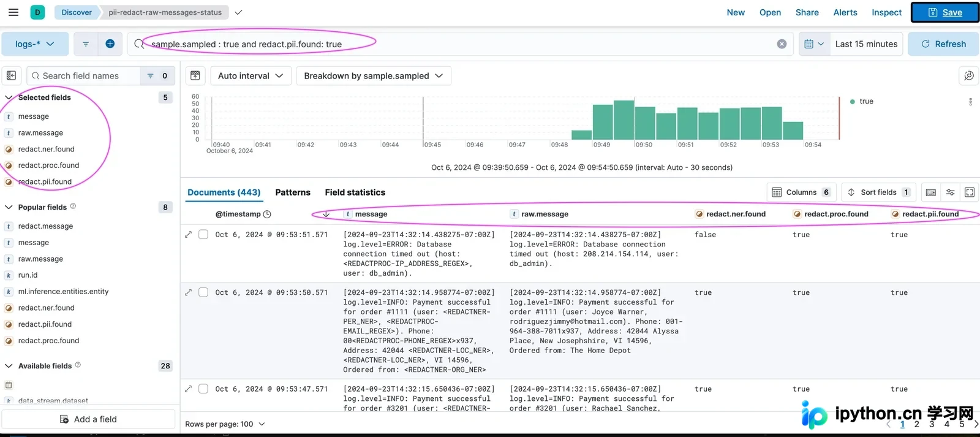The image size is (980, 437).
Task: Open the edit visualization icon above the chart
Action: 968,75
